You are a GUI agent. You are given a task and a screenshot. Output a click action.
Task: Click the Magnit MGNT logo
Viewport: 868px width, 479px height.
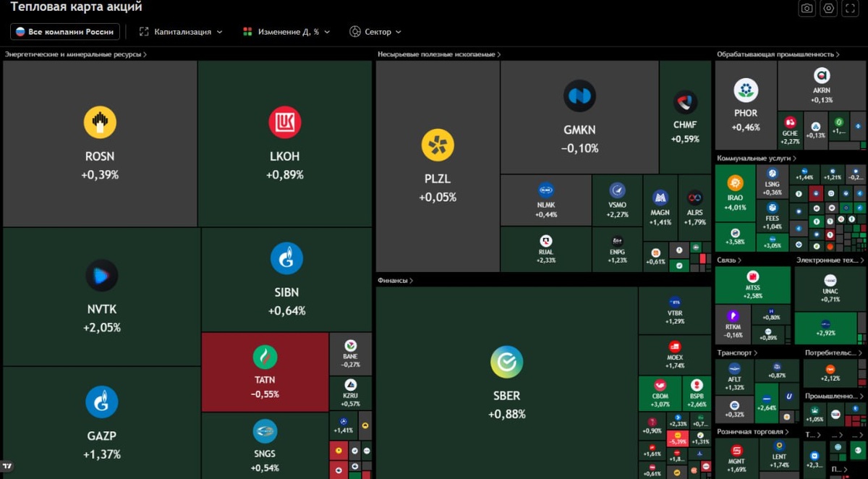736,451
